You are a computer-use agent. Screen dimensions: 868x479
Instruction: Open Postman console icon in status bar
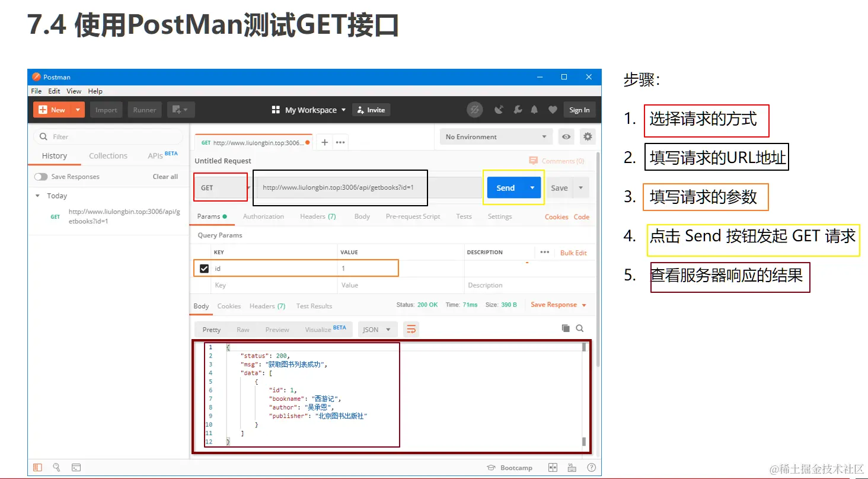76,468
